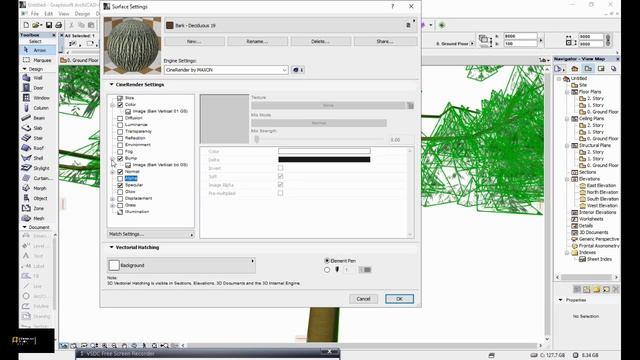Click the Mix Strength slider handle
The height and width of the screenshot is (360, 640).
257,140
